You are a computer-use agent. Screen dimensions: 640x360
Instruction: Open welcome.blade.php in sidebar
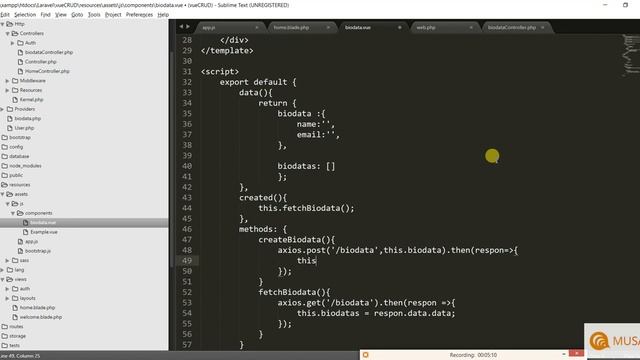(40, 317)
